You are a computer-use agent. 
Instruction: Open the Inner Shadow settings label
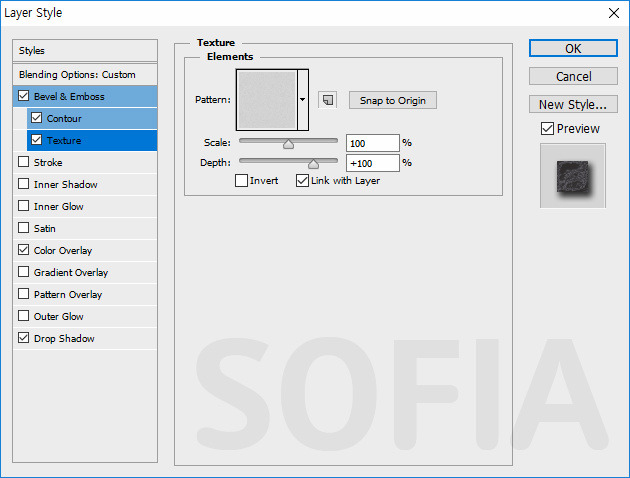click(65, 185)
